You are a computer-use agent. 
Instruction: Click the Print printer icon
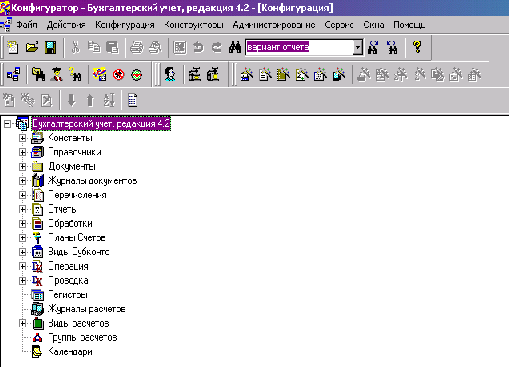click(x=136, y=48)
